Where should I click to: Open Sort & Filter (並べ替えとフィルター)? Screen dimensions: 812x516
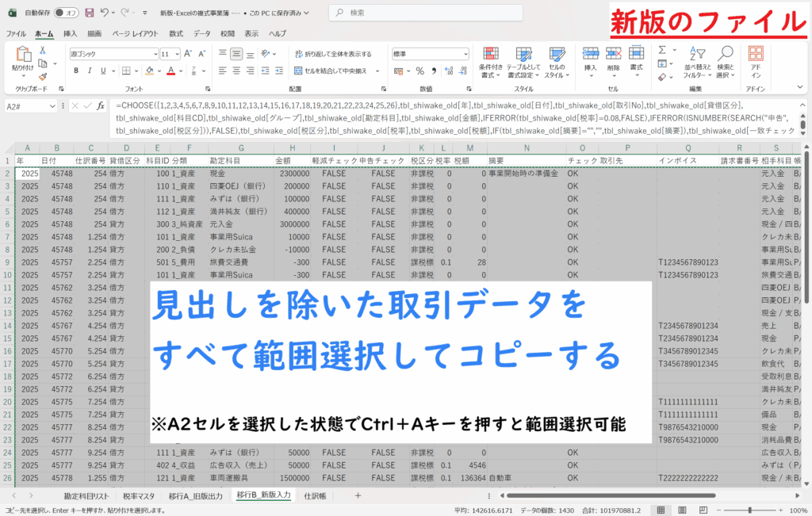(x=698, y=62)
